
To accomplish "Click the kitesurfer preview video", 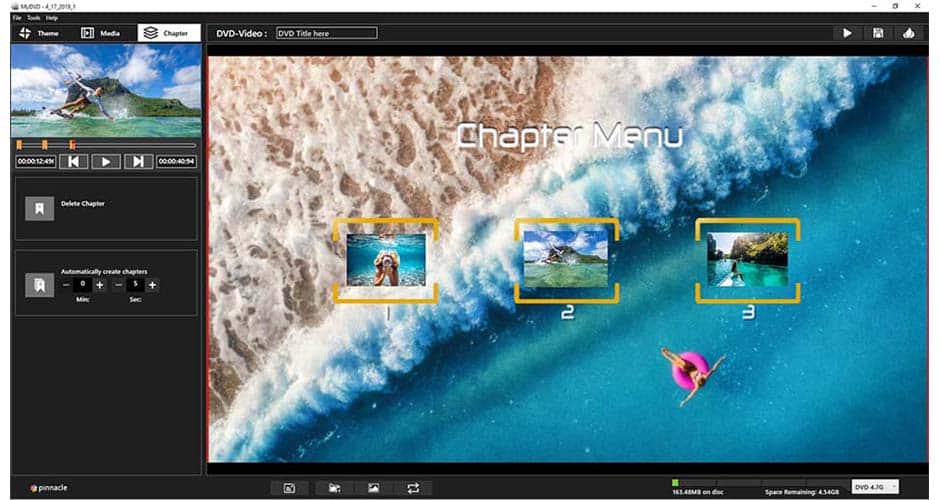I will (106, 91).
